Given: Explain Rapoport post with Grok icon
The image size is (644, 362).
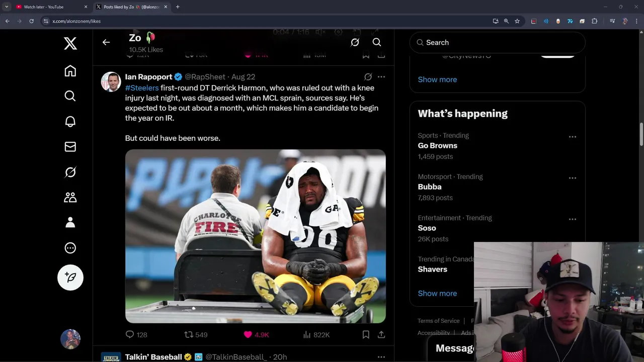Looking at the screenshot, I should pyautogui.click(x=368, y=77).
